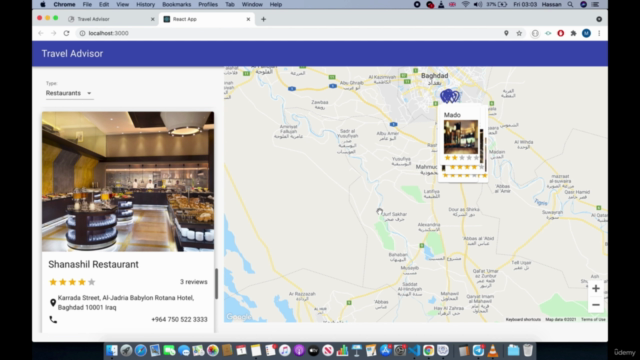
Task: Open the map Keyboard shortcuts link
Action: click(523, 320)
